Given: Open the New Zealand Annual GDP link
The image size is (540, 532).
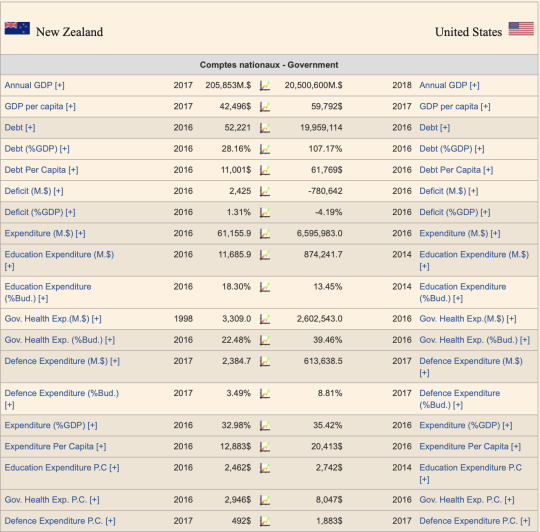Looking at the screenshot, I should [34, 85].
